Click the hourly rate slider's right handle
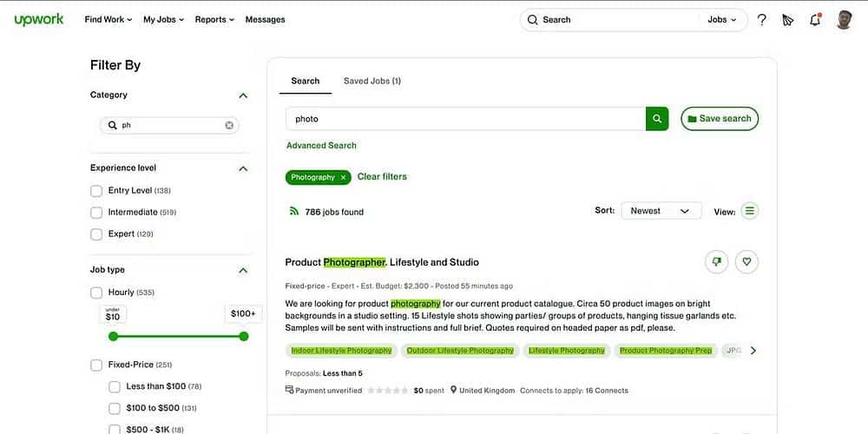Screen dimensions: 868x434 click(243, 336)
